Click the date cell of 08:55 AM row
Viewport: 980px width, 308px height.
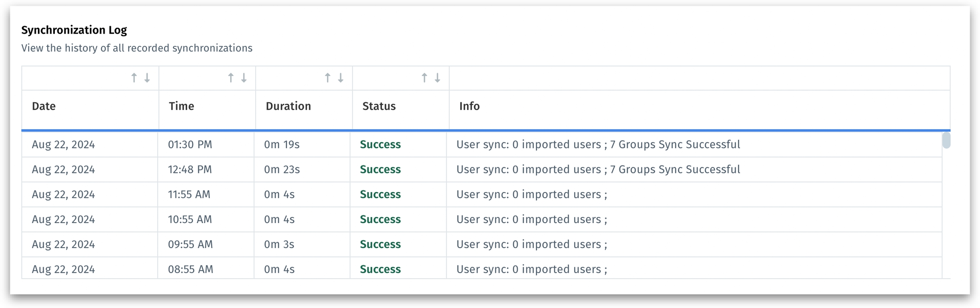(x=63, y=269)
